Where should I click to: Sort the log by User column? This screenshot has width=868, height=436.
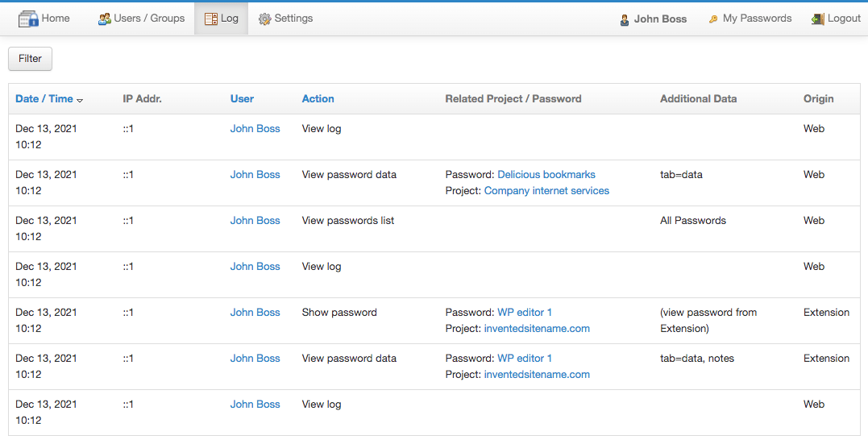point(242,99)
